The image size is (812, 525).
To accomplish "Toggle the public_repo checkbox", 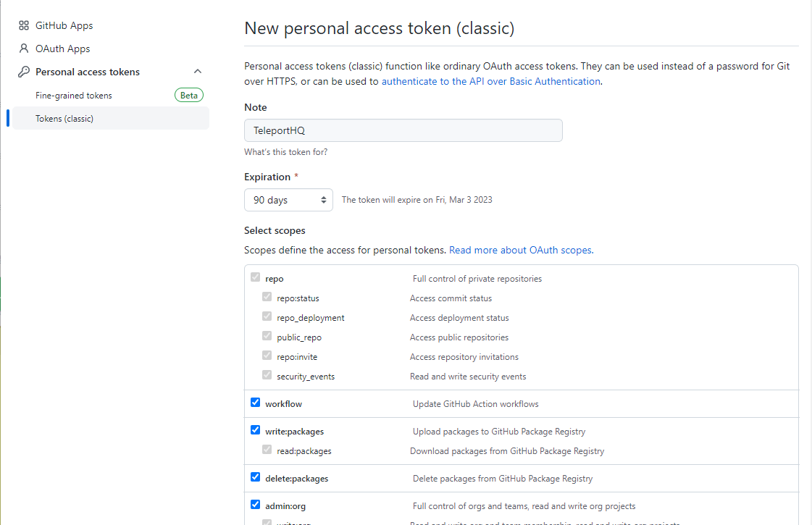I will [267, 335].
